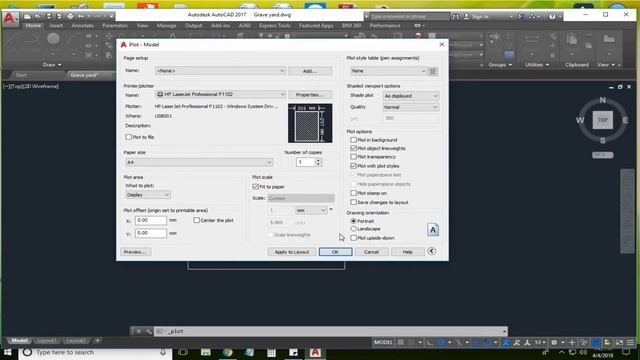Image resolution: width=640 pixels, height=360 pixels.
Task: Click the ViewCube TOP face
Action: [x=602, y=120]
